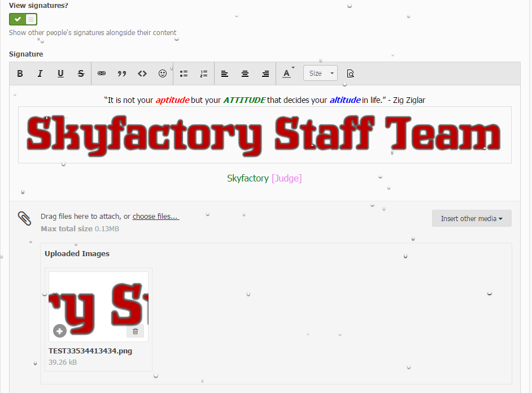Open the emoticon picker

163,74
